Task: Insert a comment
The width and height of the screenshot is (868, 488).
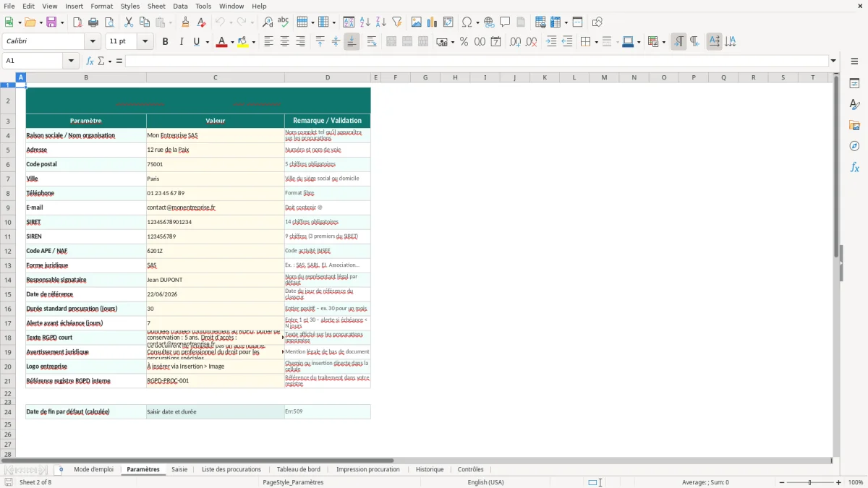Action: tap(505, 22)
